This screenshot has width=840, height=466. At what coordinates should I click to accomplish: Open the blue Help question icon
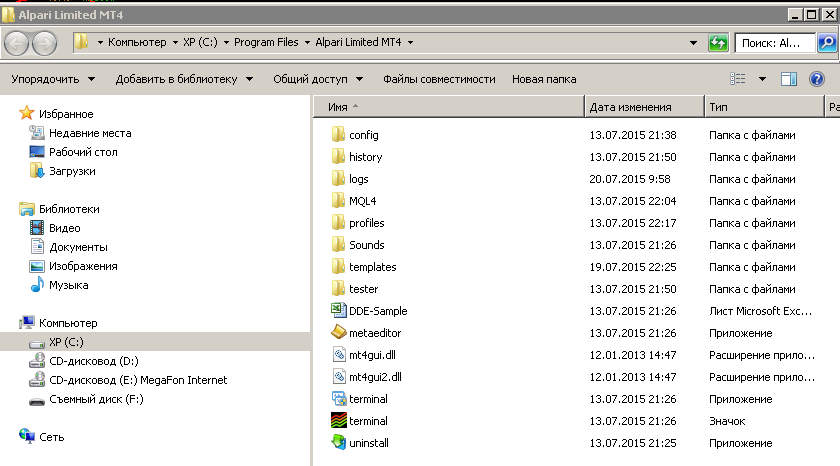coord(816,79)
